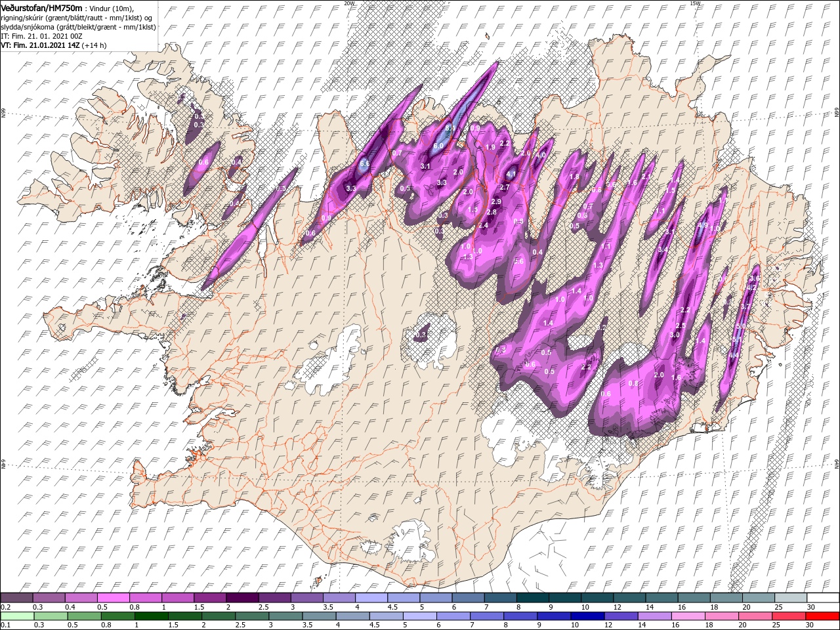Viewport: 840px width, 630px height.
Task: Click the dark purple top-row swatch spanning 2–2.5
Action: point(243,598)
